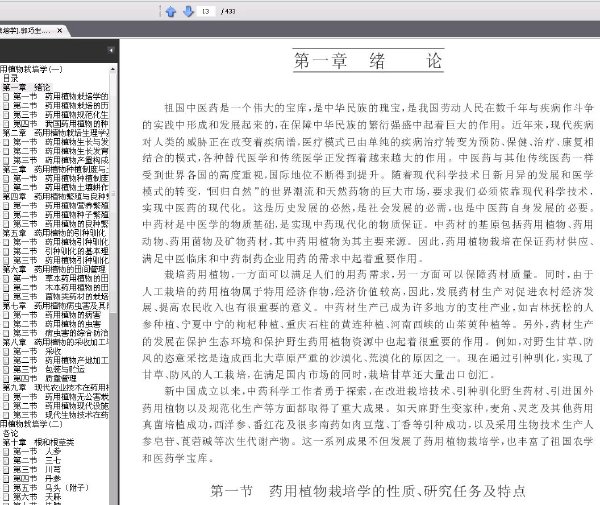This screenshot has width=600, height=505.
Task: Open bookmark 第三节 药用植物的良种繁
Action: pyautogui.click(x=61, y=224)
